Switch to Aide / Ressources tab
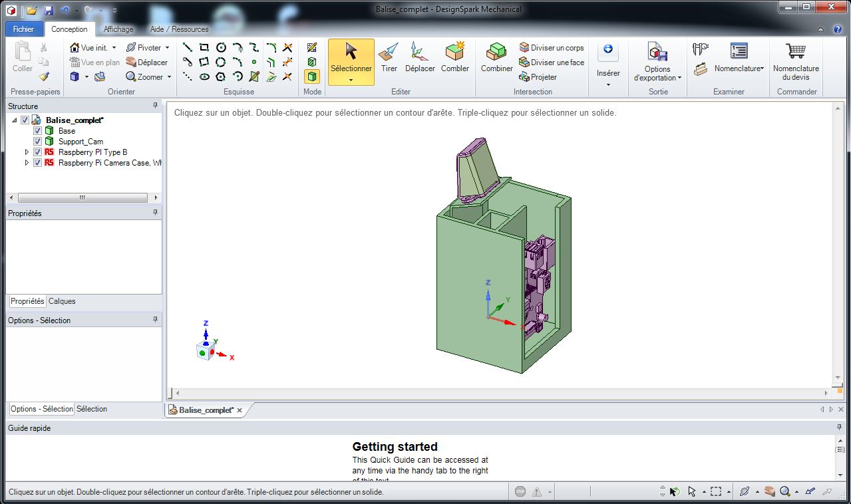The image size is (851, 504). point(179,29)
